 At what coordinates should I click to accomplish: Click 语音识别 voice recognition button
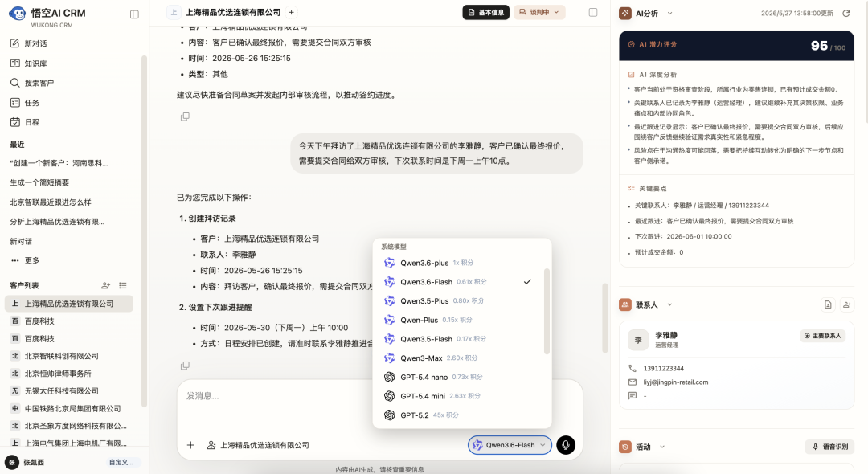pos(829,447)
